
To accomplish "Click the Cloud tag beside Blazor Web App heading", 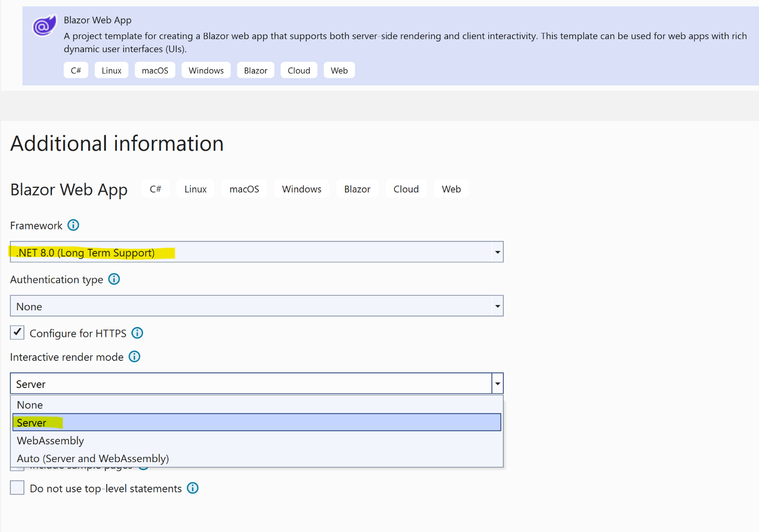I will click(x=406, y=189).
